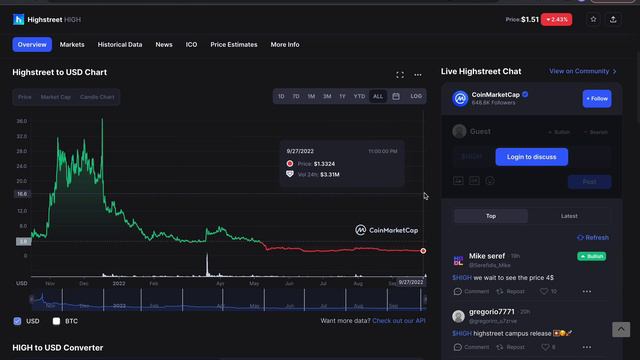This screenshot has width=640, height=360.
Task: Open chart more-options ellipsis menu
Action: [418, 75]
